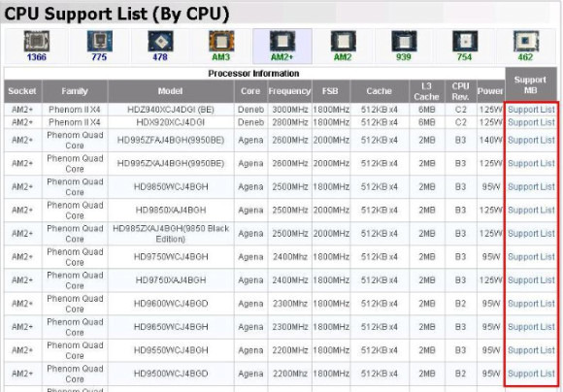Select model cell HD9750XAJ4BGH
Viewport: 563px width, 392px height.
click(171, 280)
